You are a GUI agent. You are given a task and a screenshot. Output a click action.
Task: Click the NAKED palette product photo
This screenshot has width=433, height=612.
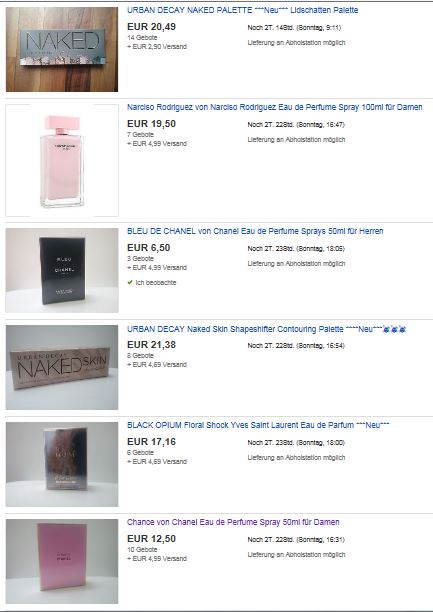pos(62,50)
